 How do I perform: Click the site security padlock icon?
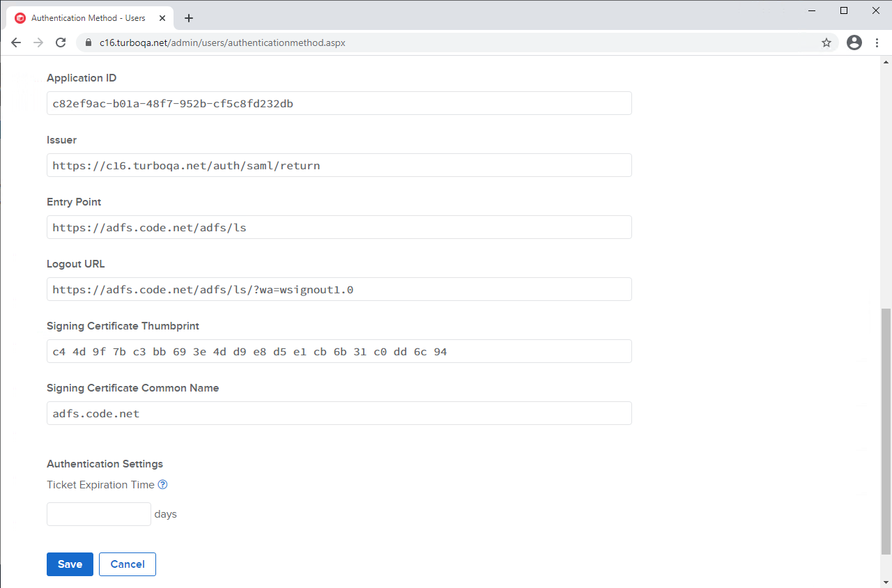(x=88, y=42)
